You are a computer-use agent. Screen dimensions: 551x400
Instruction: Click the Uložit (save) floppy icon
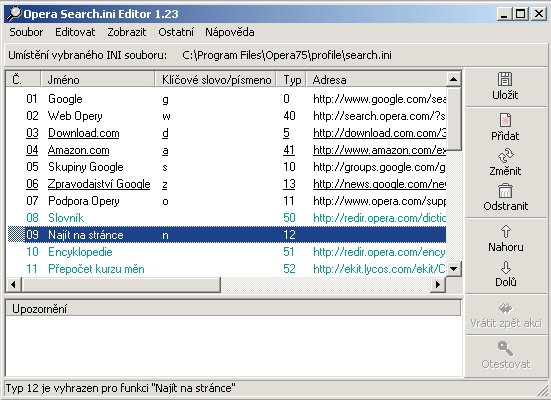[505, 79]
